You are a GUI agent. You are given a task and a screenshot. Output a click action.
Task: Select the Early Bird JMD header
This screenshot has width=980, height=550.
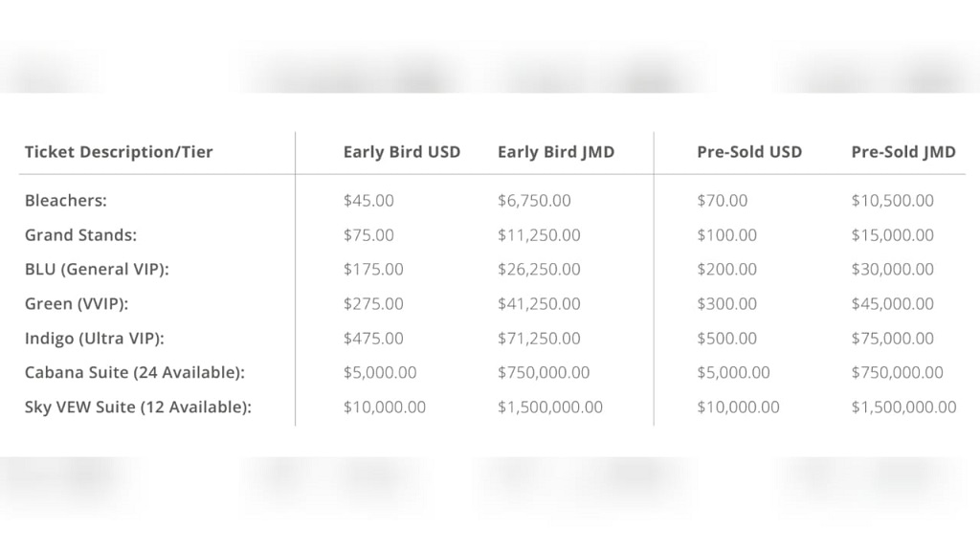tap(556, 152)
